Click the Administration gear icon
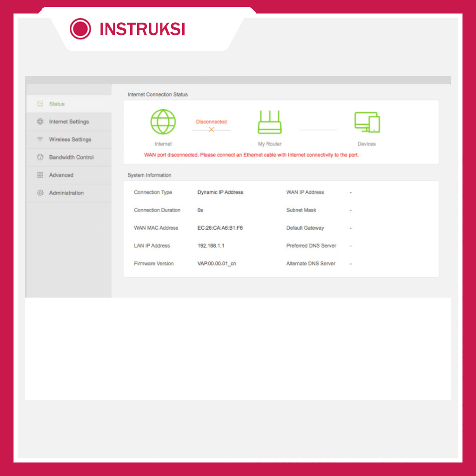476x476 pixels. click(40, 193)
